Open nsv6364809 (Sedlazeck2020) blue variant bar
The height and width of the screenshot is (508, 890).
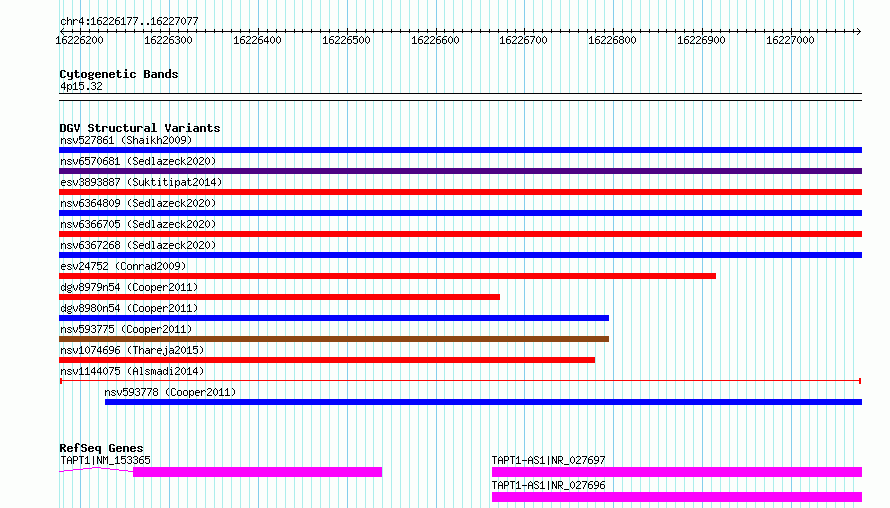pos(460,213)
